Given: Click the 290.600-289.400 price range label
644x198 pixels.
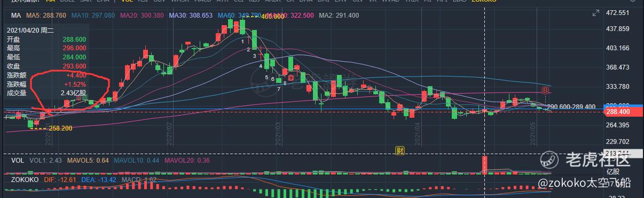Looking at the screenshot, I should click(572, 106).
